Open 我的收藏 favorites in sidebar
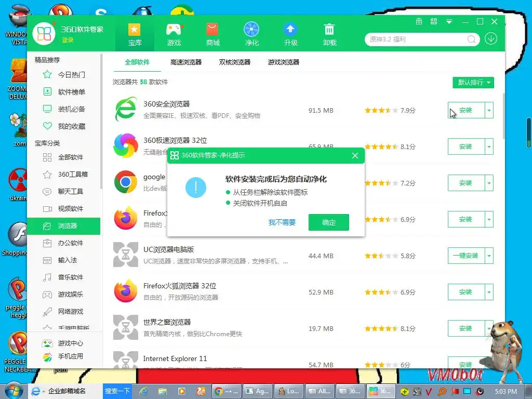The image size is (532, 399). click(x=64, y=126)
